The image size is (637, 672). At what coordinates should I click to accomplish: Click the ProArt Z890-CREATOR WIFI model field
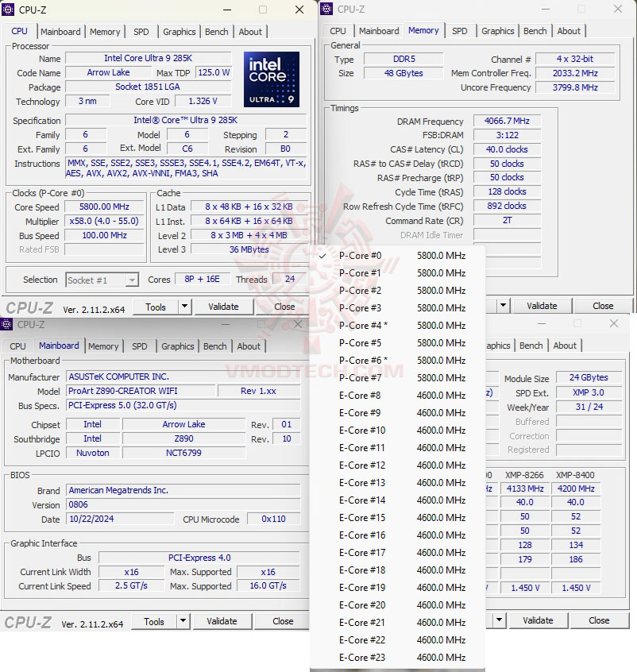tap(141, 391)
